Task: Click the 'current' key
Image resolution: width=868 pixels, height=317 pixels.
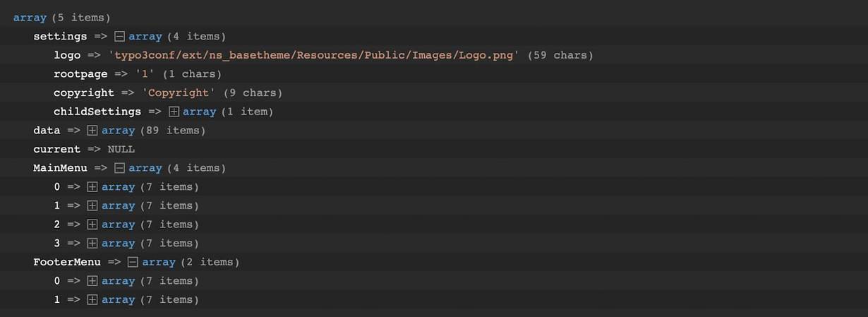Action: [56, 149]
